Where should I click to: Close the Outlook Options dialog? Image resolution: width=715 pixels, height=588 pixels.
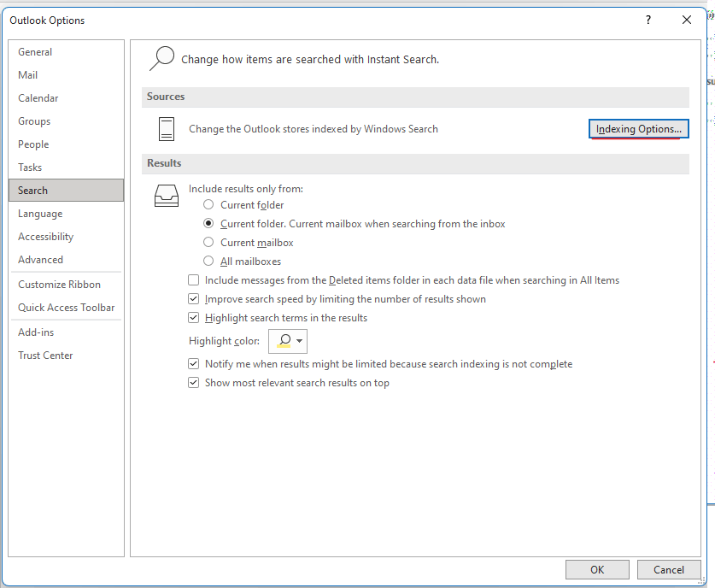(686, 20)
